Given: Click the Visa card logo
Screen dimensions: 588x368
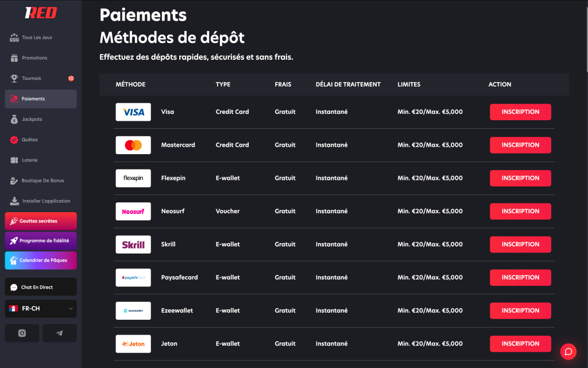Looking at the screenshot, I should coord(133,112).
